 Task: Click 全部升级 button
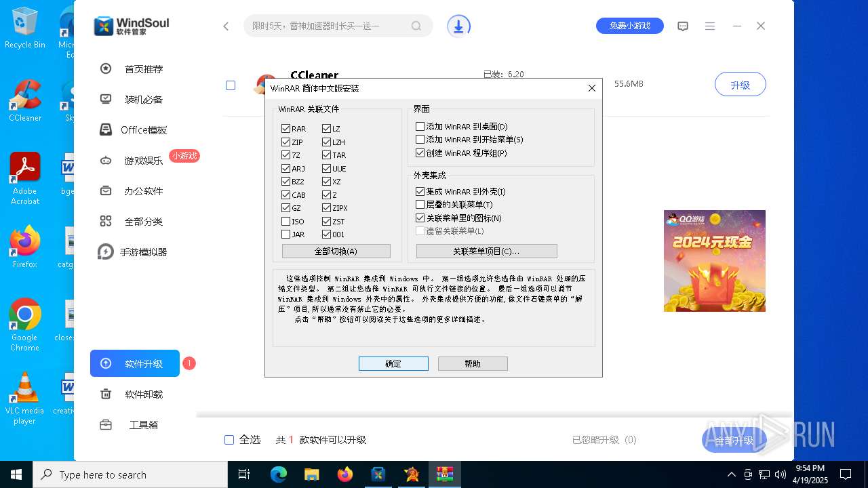coord(734,441)
